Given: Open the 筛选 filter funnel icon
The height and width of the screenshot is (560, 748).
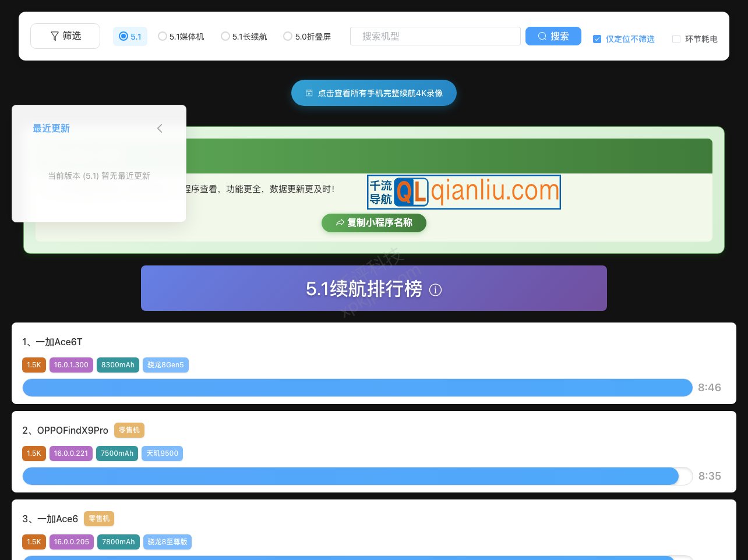Looking at the screenshot, I should coord(55,36).
